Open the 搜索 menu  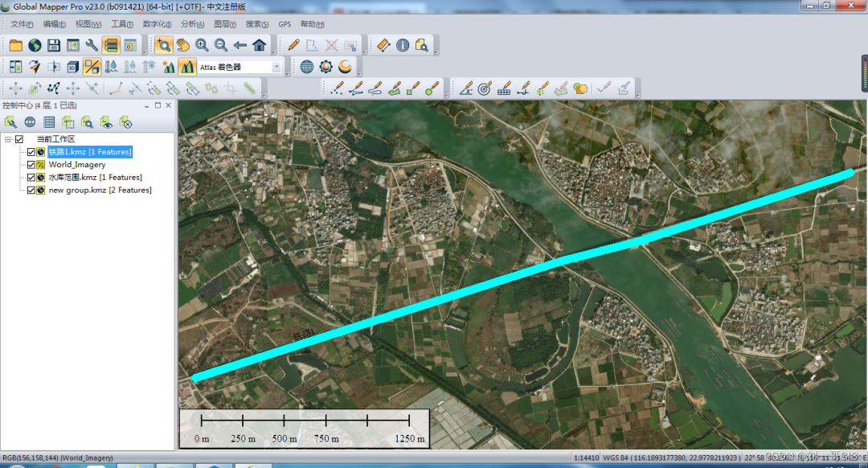click(257, 24)
